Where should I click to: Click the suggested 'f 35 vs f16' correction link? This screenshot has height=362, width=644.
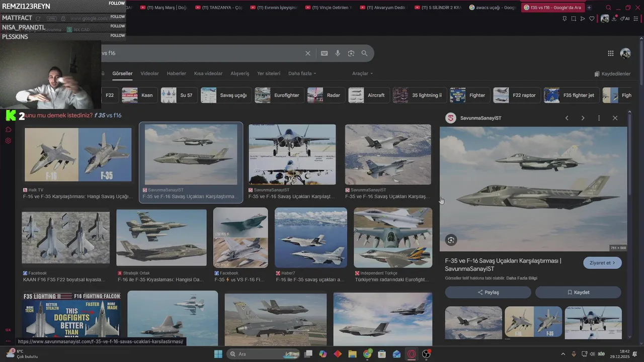108,115
